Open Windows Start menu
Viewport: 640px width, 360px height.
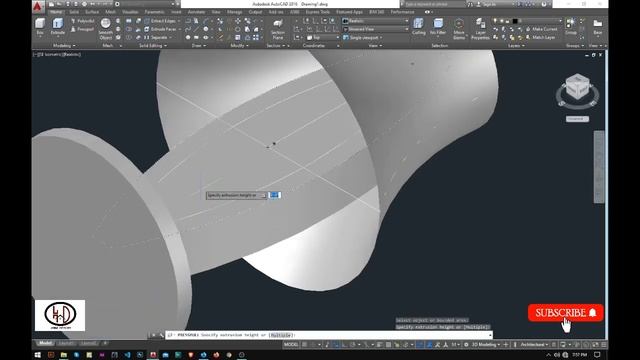[x=38, y=355]
